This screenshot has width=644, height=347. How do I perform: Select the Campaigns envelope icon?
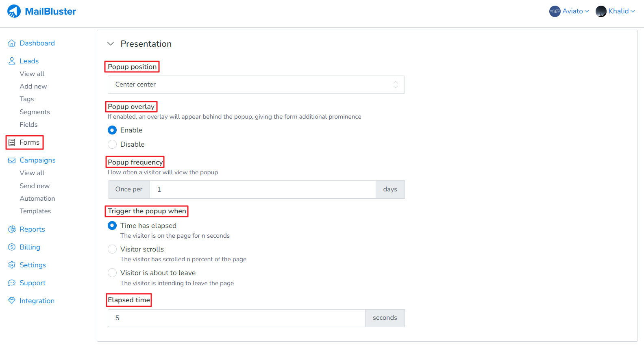point(12,160)
